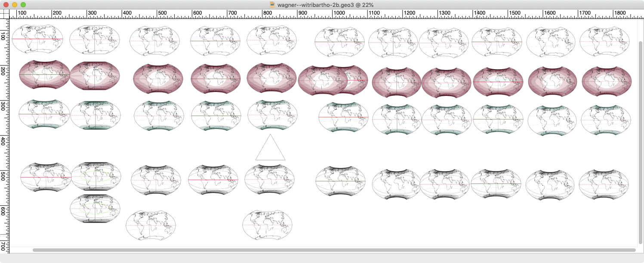The image size is (644, 263).
Task: Select the rightmost pink shaded world map
Action: click(x=607, y=81)
